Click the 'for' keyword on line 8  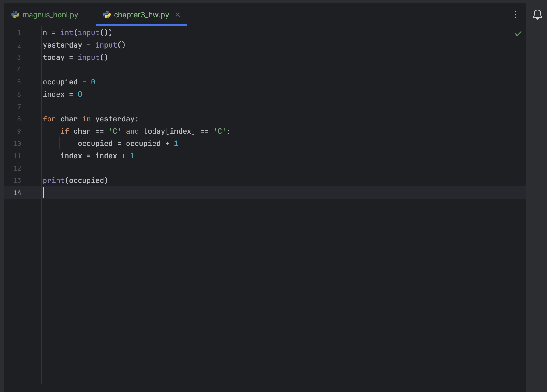click(49, 119)
